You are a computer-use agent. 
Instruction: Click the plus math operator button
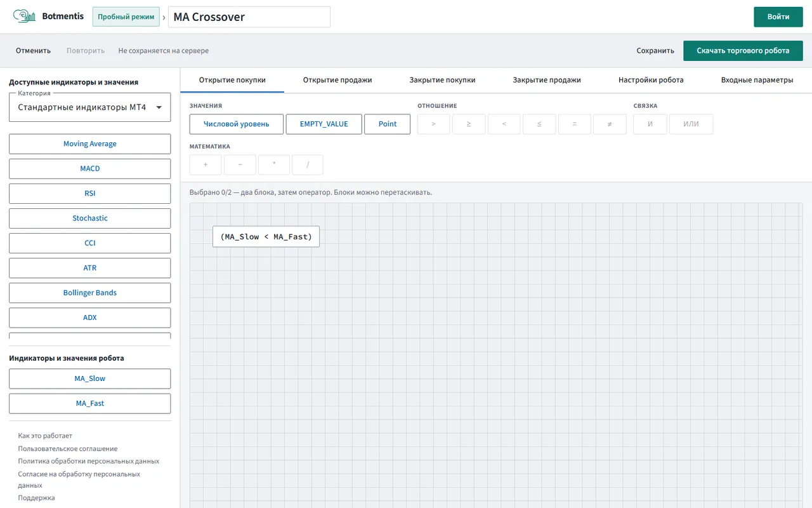(206, 164)
